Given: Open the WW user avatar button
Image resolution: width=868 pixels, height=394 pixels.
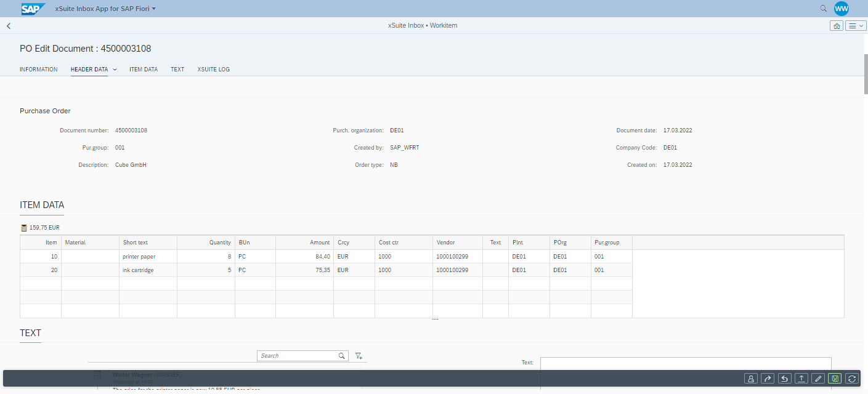Looking at the screenshot, I should tap(842, 9).
